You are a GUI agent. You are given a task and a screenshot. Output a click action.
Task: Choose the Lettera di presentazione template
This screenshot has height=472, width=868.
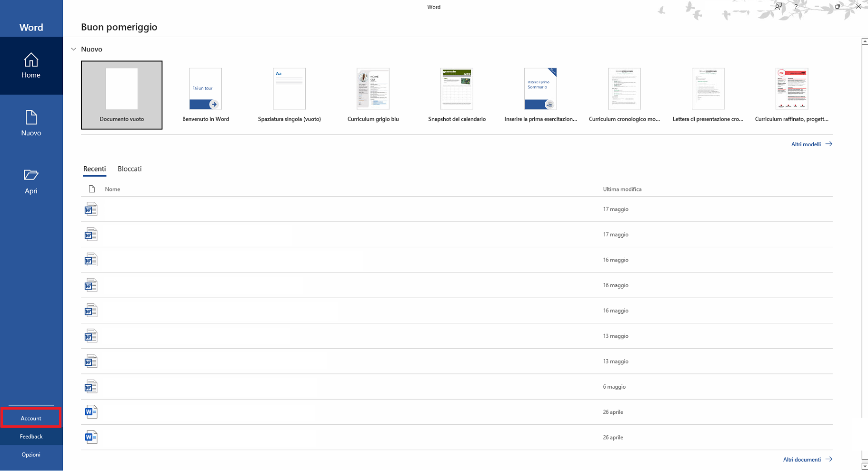pos(708,95)
